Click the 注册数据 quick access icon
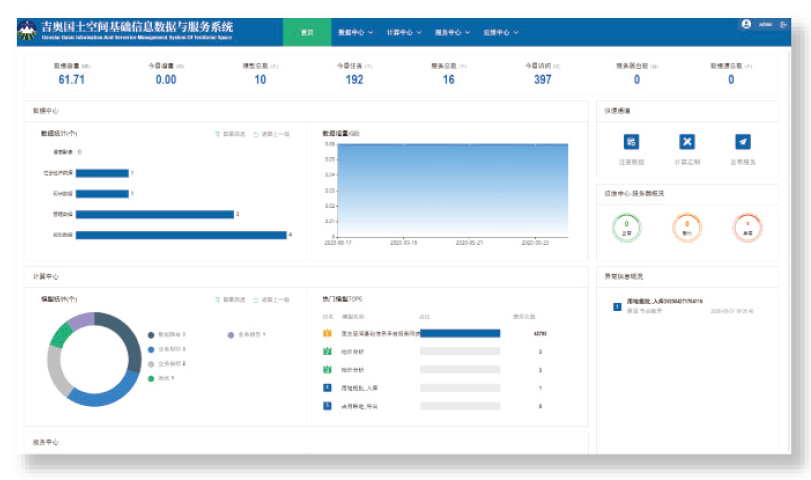The width and height of the screenshot is (811, 480). click(631, 142)
